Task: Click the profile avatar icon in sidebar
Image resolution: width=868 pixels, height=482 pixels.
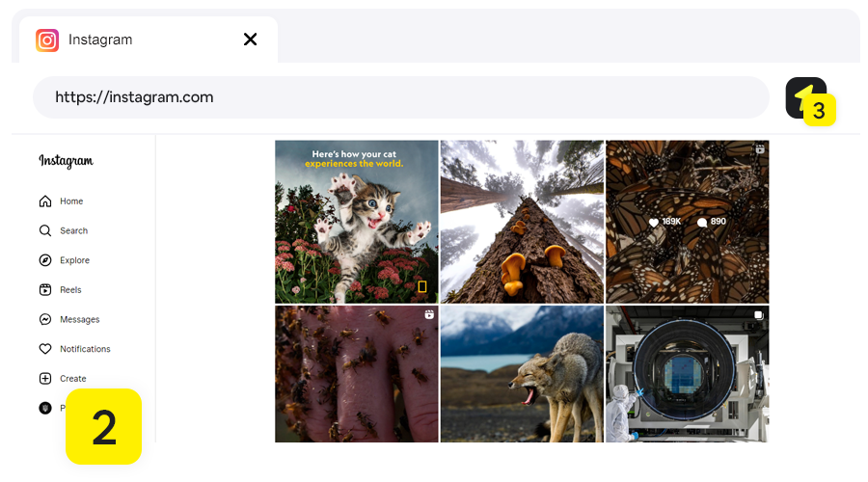Action: [x=45, y=409]
